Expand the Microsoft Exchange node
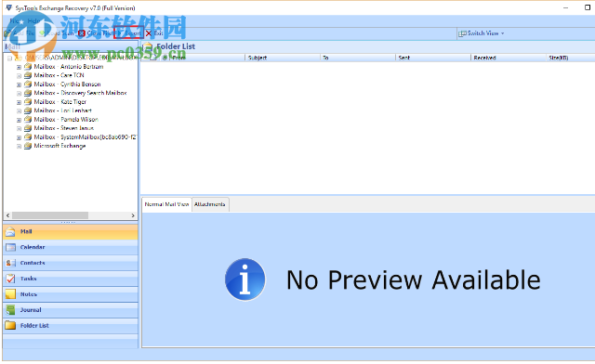Viewport: 595px width, 364px height. (x=19, y=147)
